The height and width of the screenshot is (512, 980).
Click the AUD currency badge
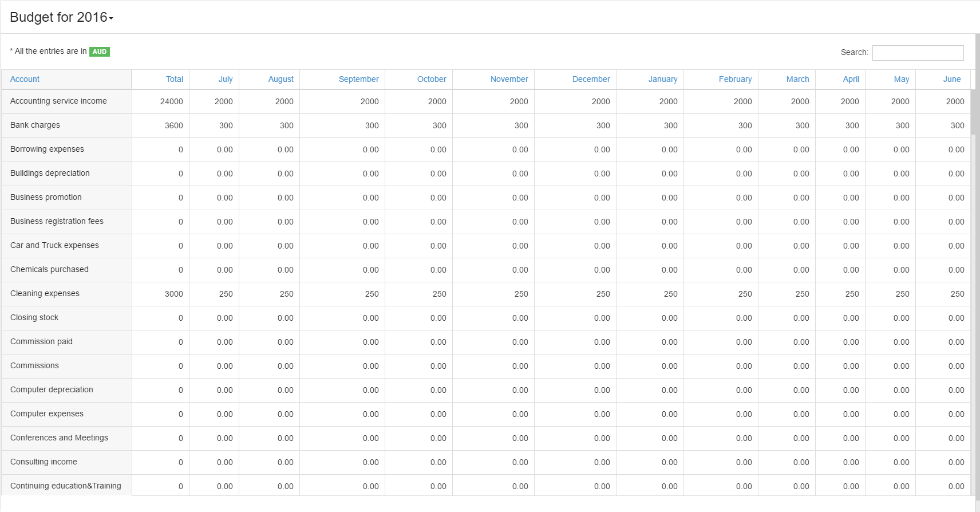100,52
